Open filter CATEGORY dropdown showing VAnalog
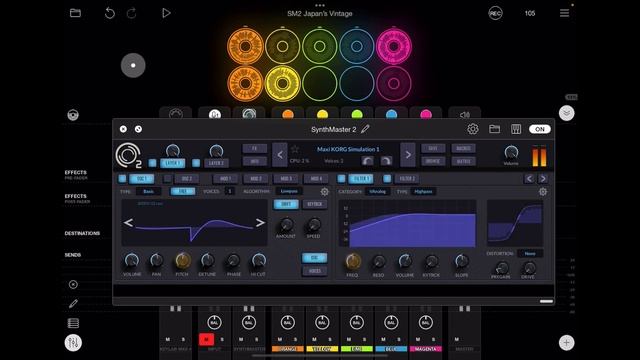Image resolution: width=640 pixels, height=360 pixels. (x=378, y=191)
